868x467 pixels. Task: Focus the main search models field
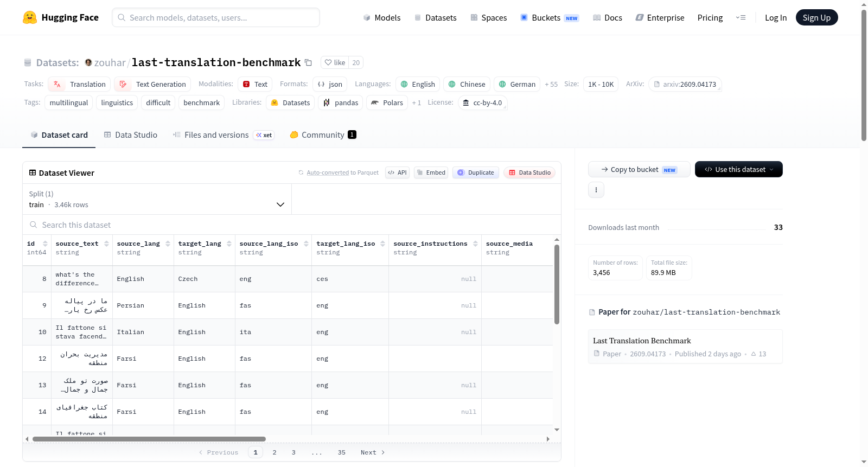[x=216, y=17]
